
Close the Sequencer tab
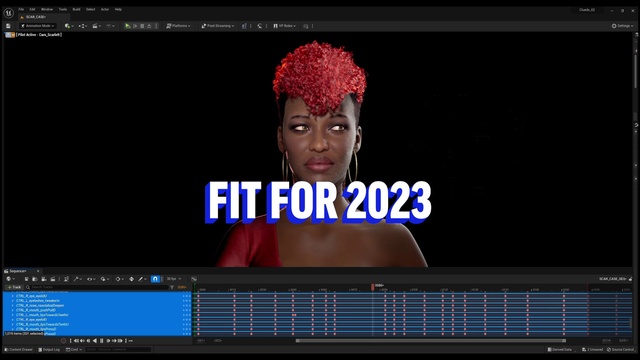[x=38, y=271]
